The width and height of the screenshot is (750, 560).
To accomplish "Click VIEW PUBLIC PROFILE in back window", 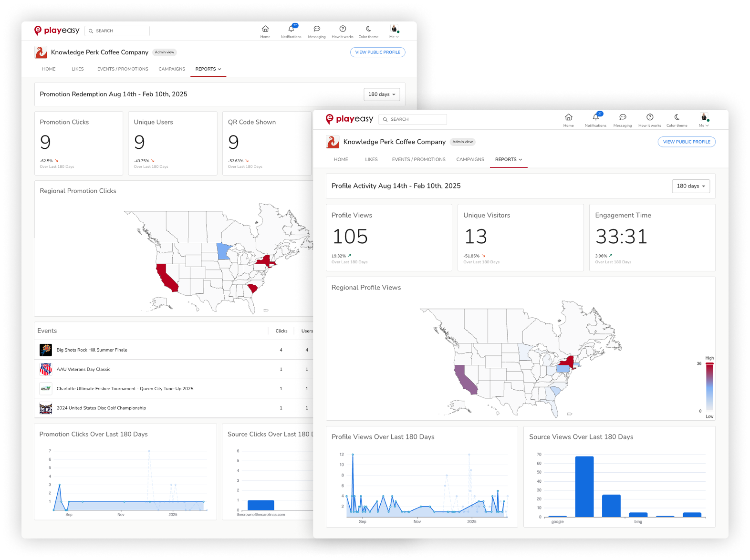I will (x=378, y=52).
